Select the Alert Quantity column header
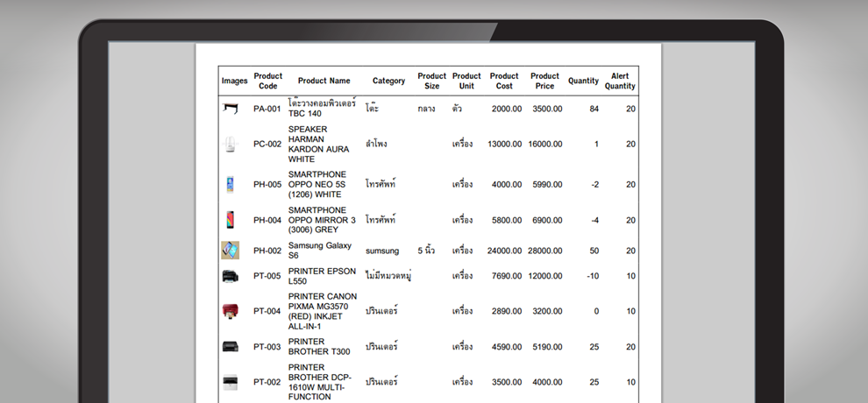The image size is (868, 403). click(620, 81)
